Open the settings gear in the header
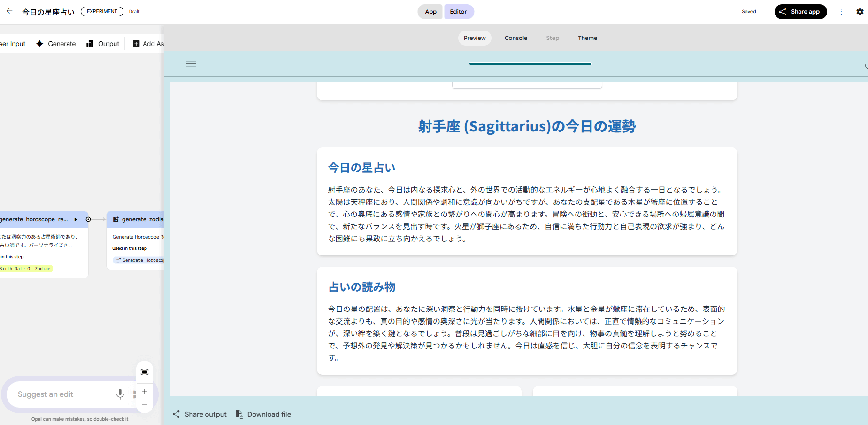 click(x=860, y=12)
